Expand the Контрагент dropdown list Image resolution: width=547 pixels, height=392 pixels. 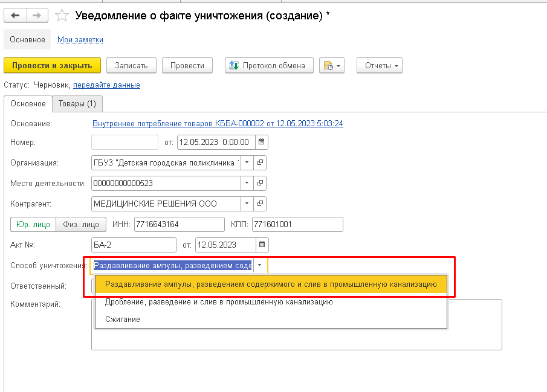247,204
